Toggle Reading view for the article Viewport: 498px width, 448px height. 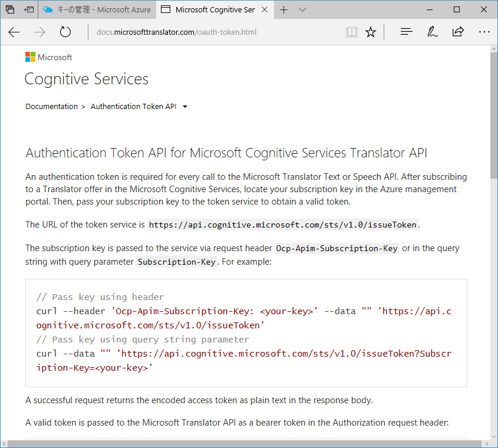352,32
